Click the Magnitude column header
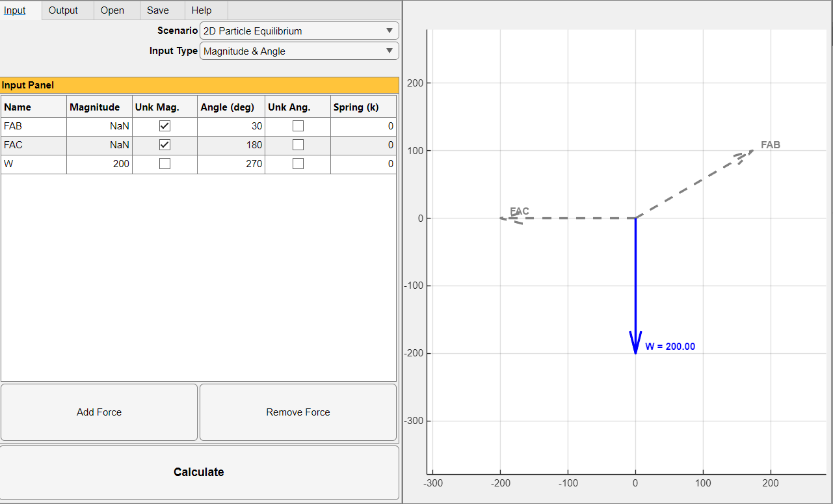 pyautogui.click(x=99, y=107)
